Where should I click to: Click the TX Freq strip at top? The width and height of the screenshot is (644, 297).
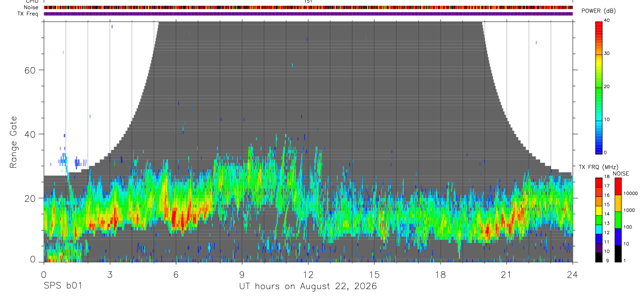[x=308, y=14]
